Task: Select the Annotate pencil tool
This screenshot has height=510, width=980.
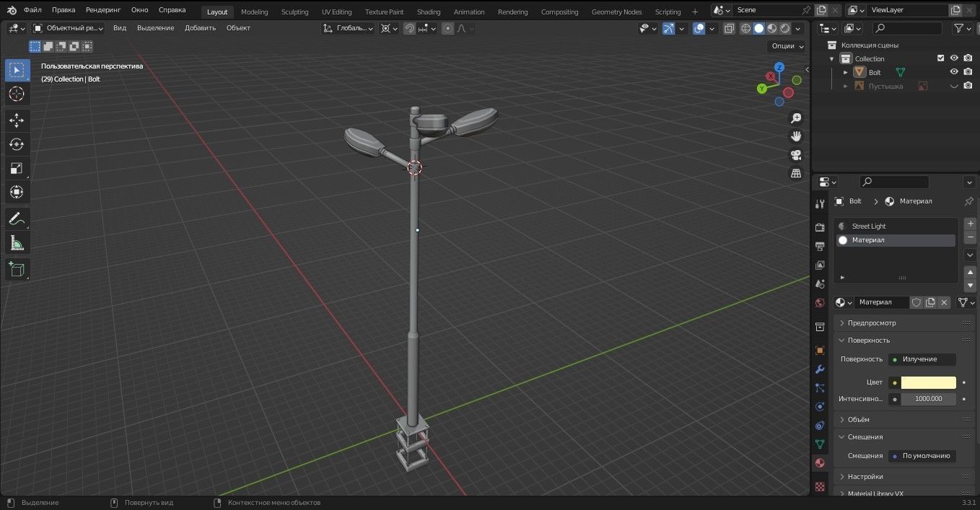Action: tap(17, 219)
